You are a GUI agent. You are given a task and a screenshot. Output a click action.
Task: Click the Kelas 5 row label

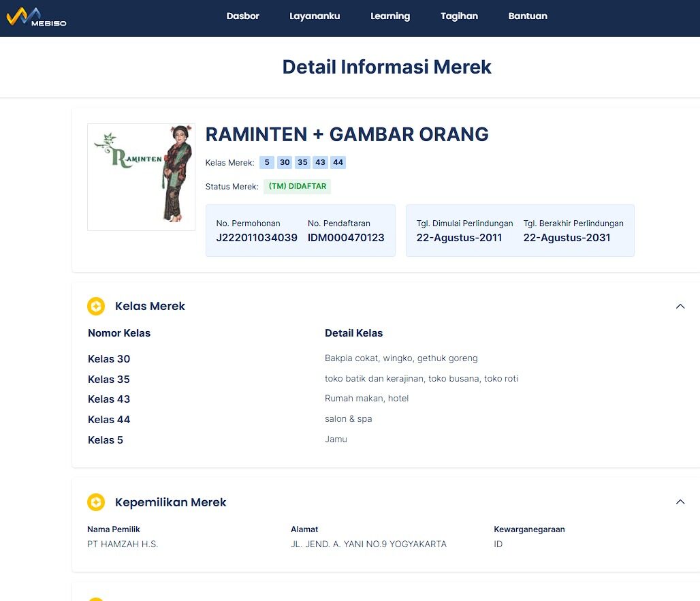[106, 440]
